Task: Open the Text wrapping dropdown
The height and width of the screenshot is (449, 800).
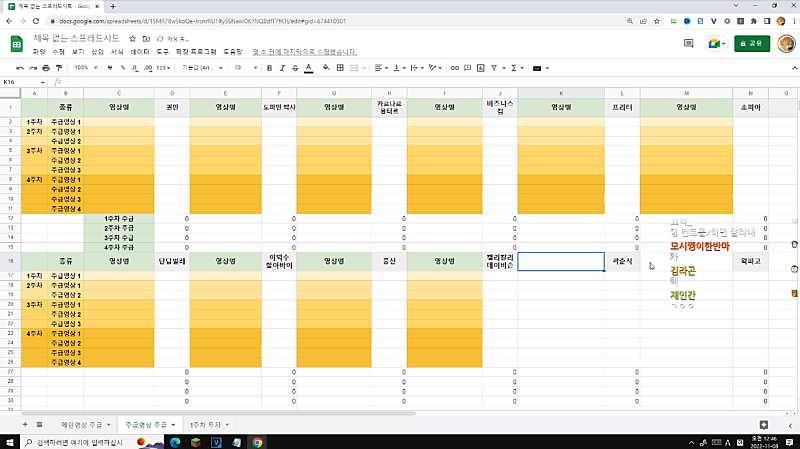Action: pyautogui.click(x=416, y=68)
